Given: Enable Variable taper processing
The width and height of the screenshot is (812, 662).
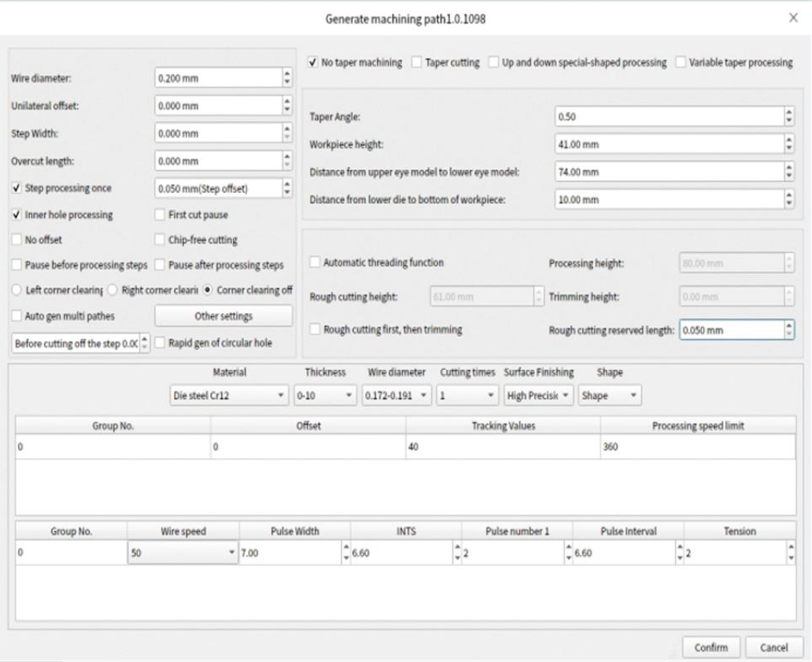Looking at the screenshot, I should [x=681, y=62].
